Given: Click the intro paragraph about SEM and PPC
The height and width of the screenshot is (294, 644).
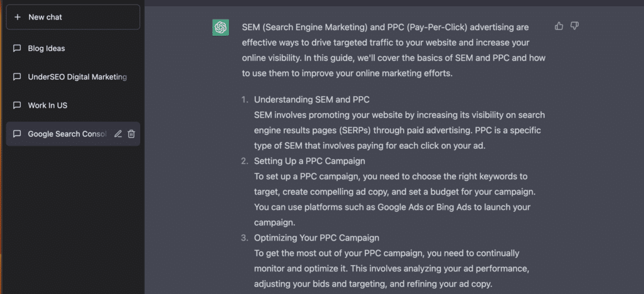Looking at the screenshot, I should [x=385, y=50].
